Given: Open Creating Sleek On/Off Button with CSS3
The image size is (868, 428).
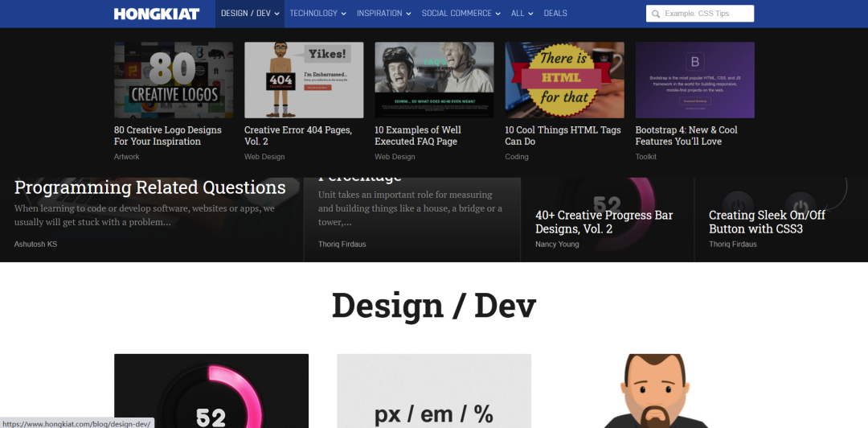Looking at the screenshot, I should point(767,222).
